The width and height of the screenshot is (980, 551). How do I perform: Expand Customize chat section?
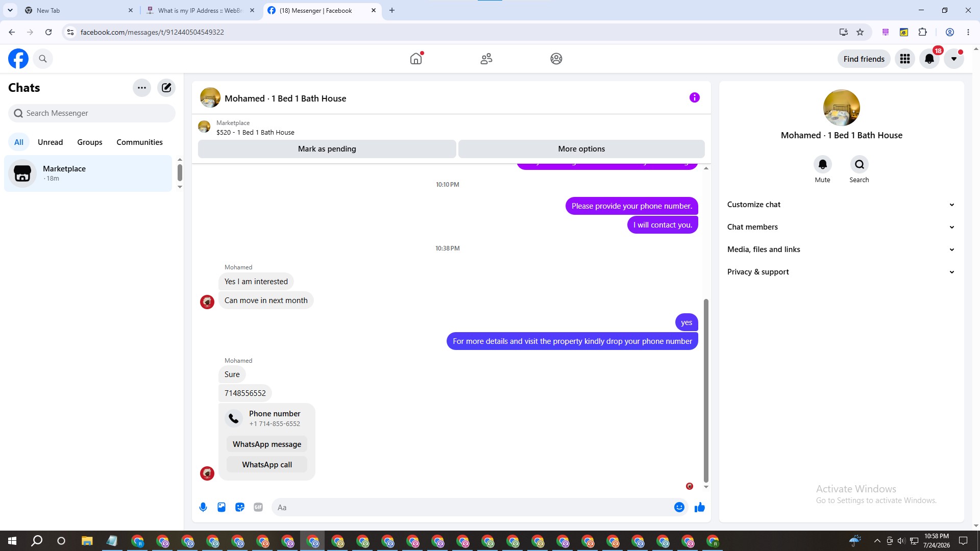tap(841, 205)
